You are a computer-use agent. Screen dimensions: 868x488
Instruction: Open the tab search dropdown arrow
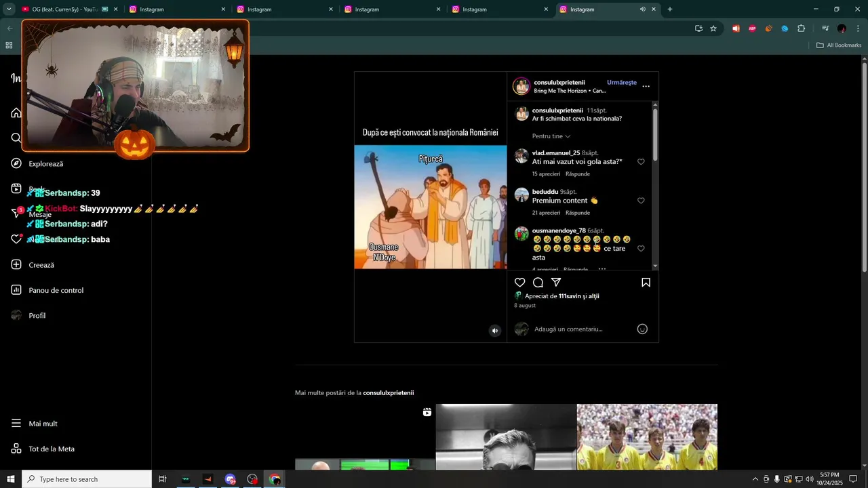(9, 9)
